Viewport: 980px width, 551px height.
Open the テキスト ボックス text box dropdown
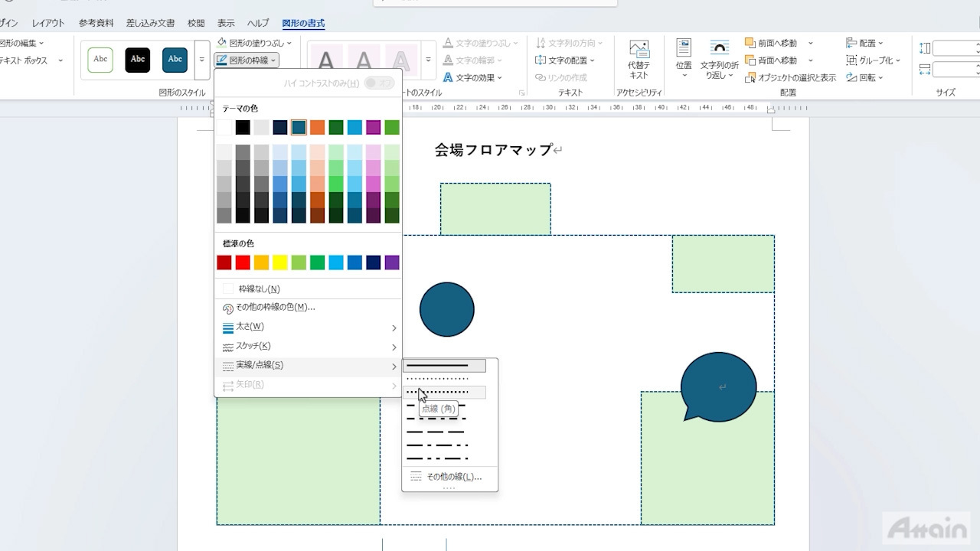click(31, 60)
